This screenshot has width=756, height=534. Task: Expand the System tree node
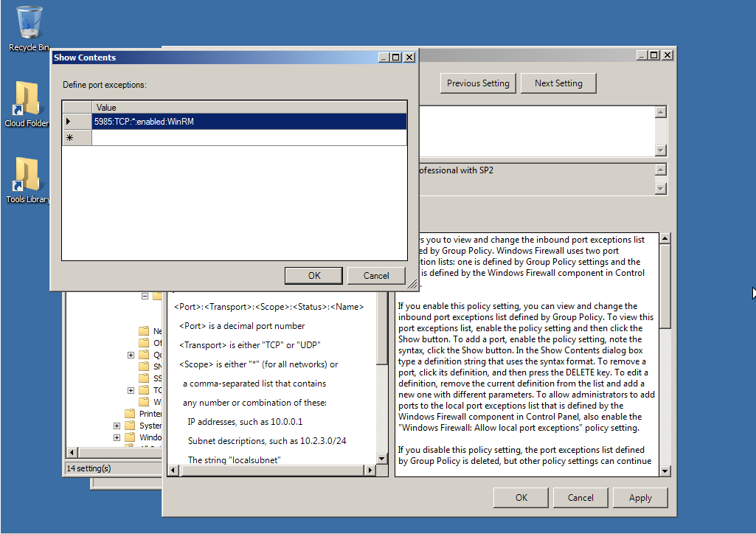tap(117, 426)
